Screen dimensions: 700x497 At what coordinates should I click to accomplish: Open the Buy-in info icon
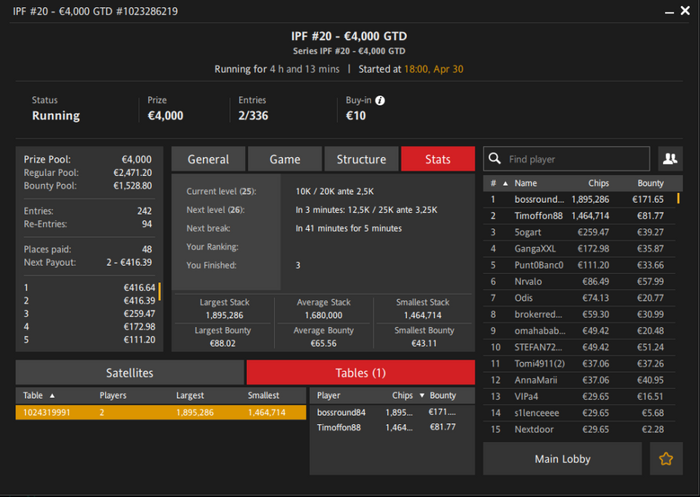point(380,100)
